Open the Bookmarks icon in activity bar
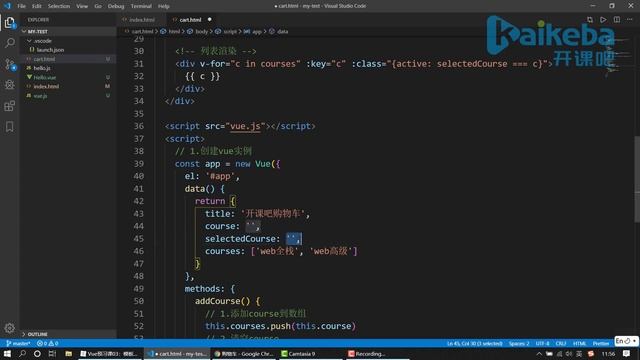The height and width of the screenshot is (360, 640). [x=9, y=127]
